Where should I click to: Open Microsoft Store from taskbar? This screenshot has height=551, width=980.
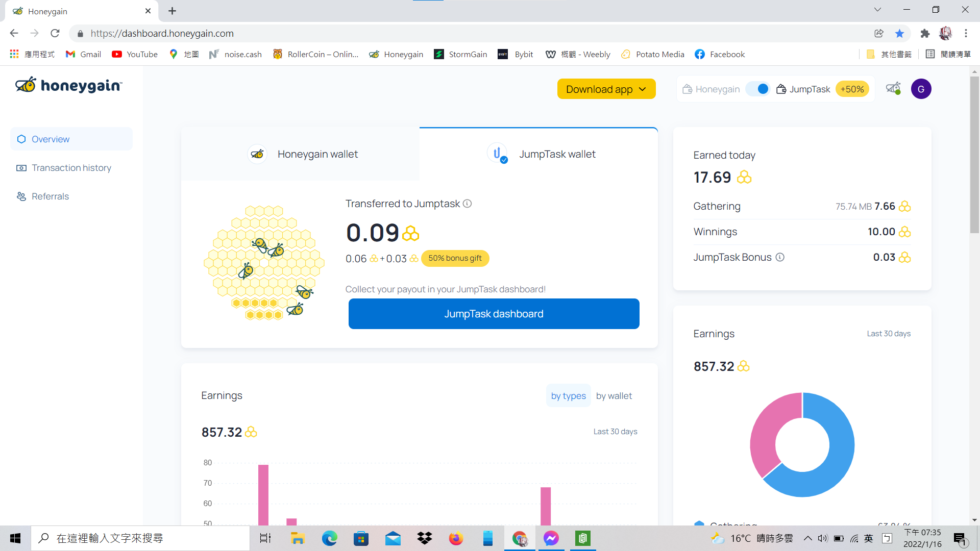click(x=361, y=538)
